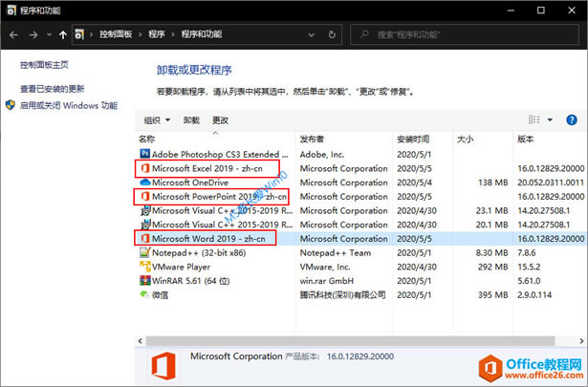588x387 pixels.
Task: Open help with blue question icon
Action: pyautogui.click(x=571, y=119)
